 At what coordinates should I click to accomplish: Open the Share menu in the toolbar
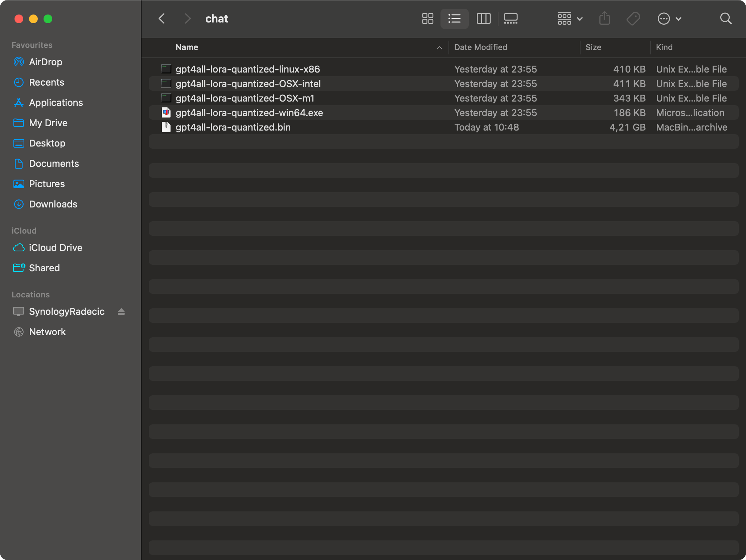[604, 18]
